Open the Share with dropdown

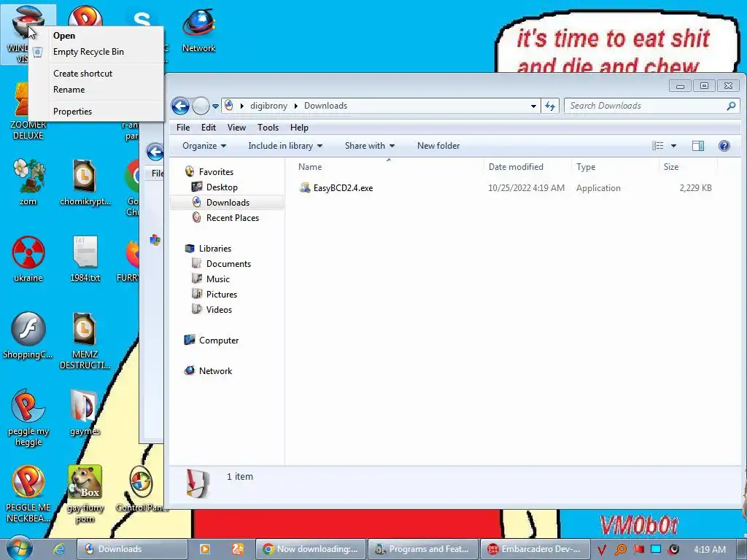click(x=370, y=146)
